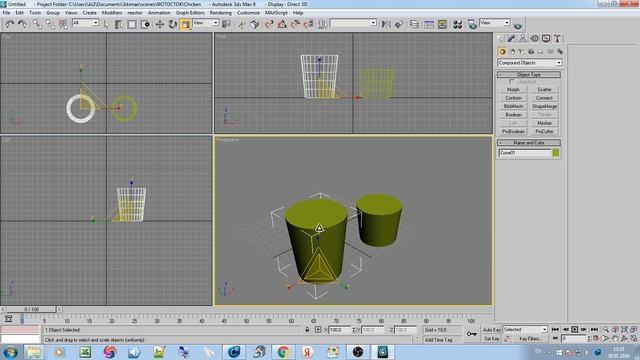
Task: Collapse the Object Type rollout
Action: point(529,75)
